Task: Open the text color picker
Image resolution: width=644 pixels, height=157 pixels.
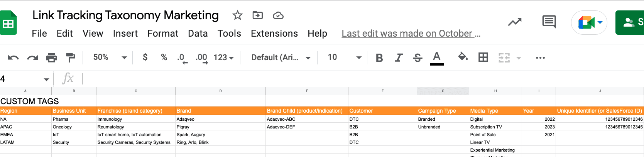Action: (x=437, y=58)
